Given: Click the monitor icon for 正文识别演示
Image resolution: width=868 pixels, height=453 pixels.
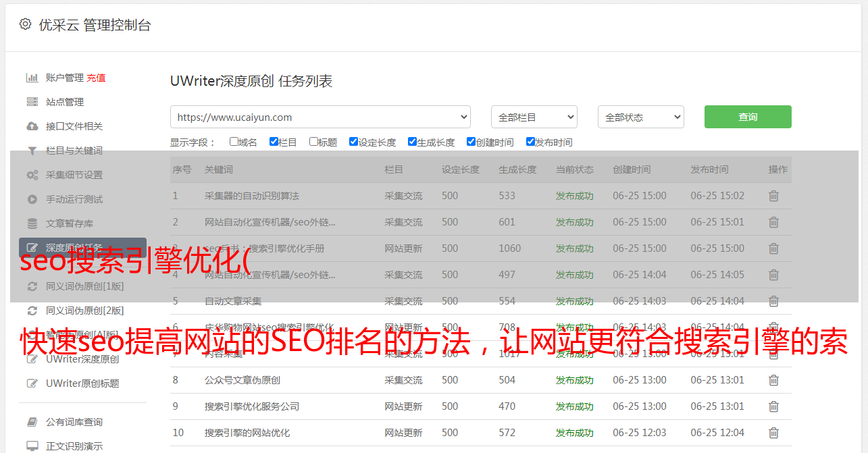Looking at the screenshot, I should (32, 446).
